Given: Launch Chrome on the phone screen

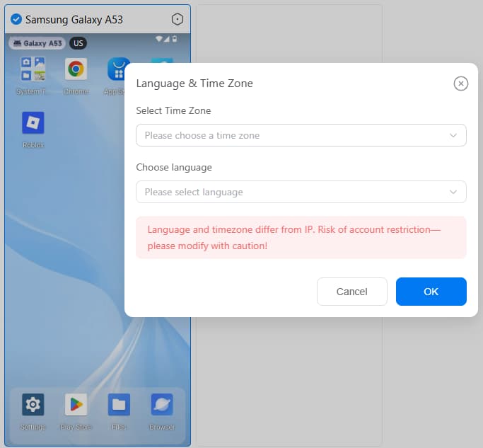Looking at the screenshot, I should pos(76,69).
